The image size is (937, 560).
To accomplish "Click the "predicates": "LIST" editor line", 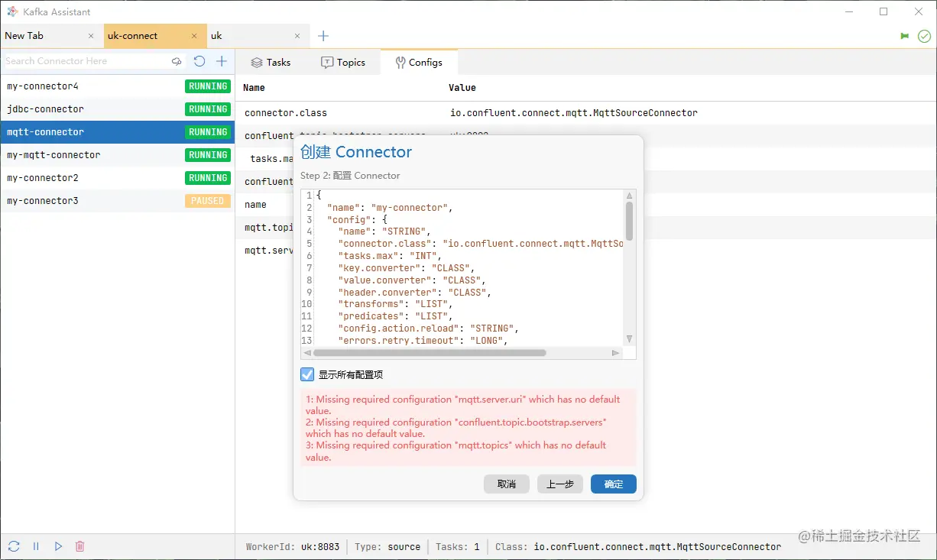I will coord(396,316).
